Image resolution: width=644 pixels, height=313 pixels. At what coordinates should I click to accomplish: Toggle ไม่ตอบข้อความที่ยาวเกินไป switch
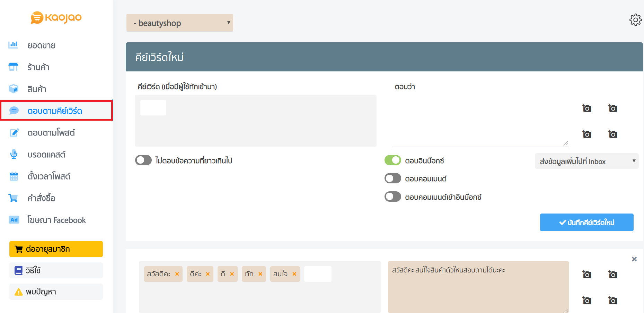click(x=143, y=160)
